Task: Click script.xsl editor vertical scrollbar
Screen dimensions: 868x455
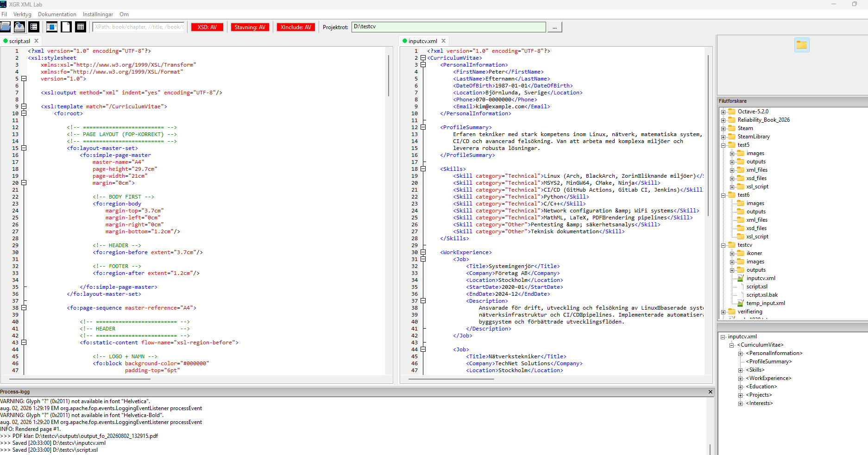Action: coord(389,75)
